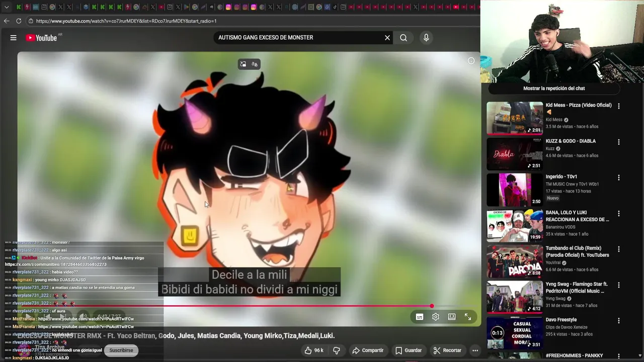Click the translate overlay icon on the video
The height and width of the screenshot is (362, 644).
pyautogui.click(x=255, y=64)
